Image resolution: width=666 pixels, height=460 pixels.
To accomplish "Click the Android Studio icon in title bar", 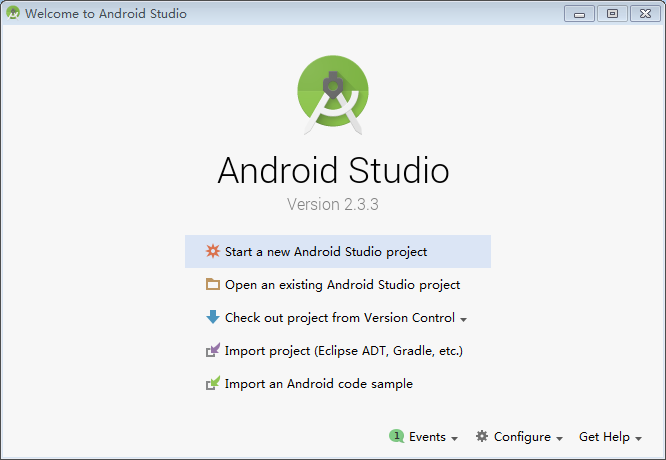I will pos(13,14).
